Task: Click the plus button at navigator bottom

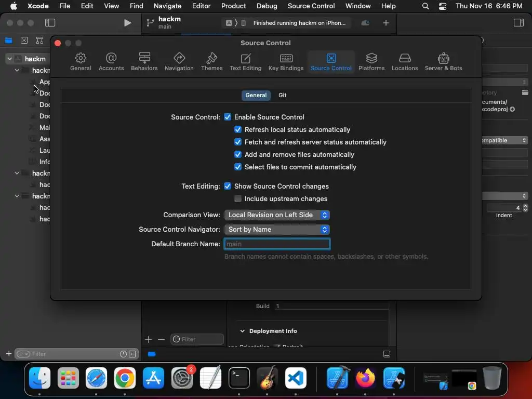Action: click(9, 354)
